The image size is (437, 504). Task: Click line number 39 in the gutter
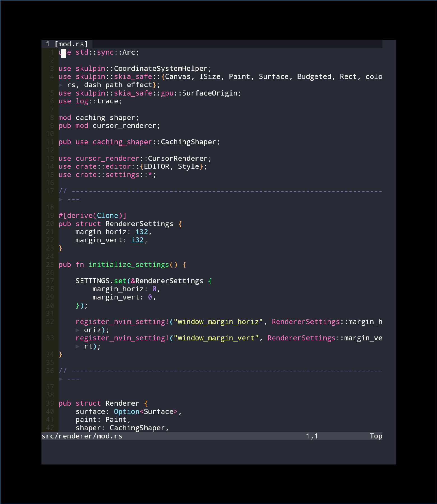click(x=50, y=403)
